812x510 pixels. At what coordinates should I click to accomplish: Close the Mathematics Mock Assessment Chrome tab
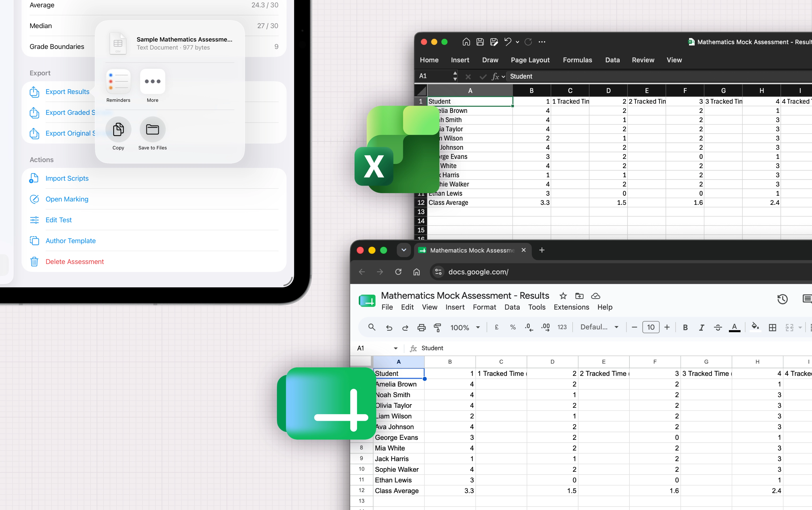click(x=523, y=250)
